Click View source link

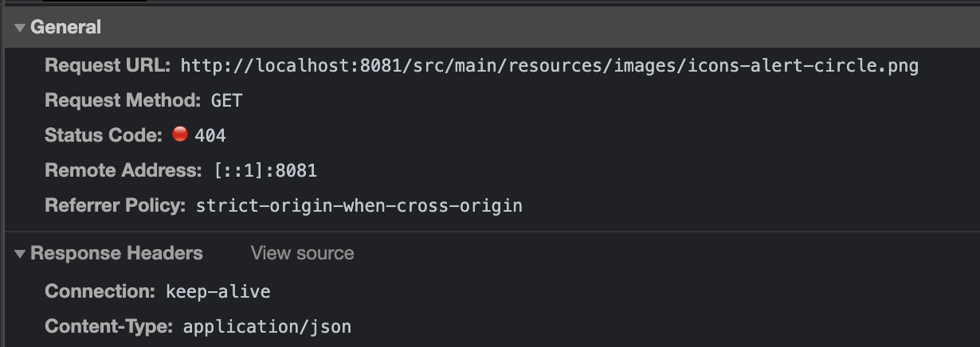302,254
